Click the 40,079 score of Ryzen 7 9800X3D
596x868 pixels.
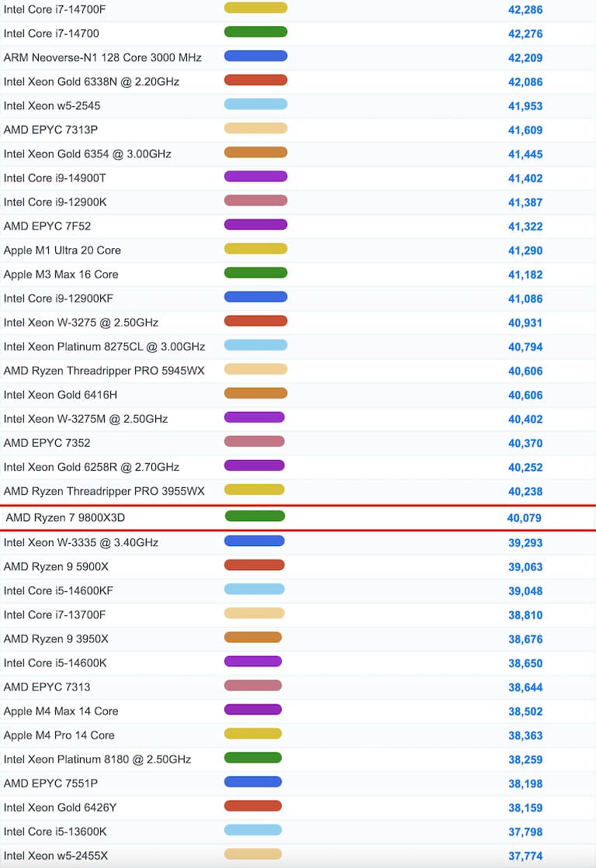point(524,518)
